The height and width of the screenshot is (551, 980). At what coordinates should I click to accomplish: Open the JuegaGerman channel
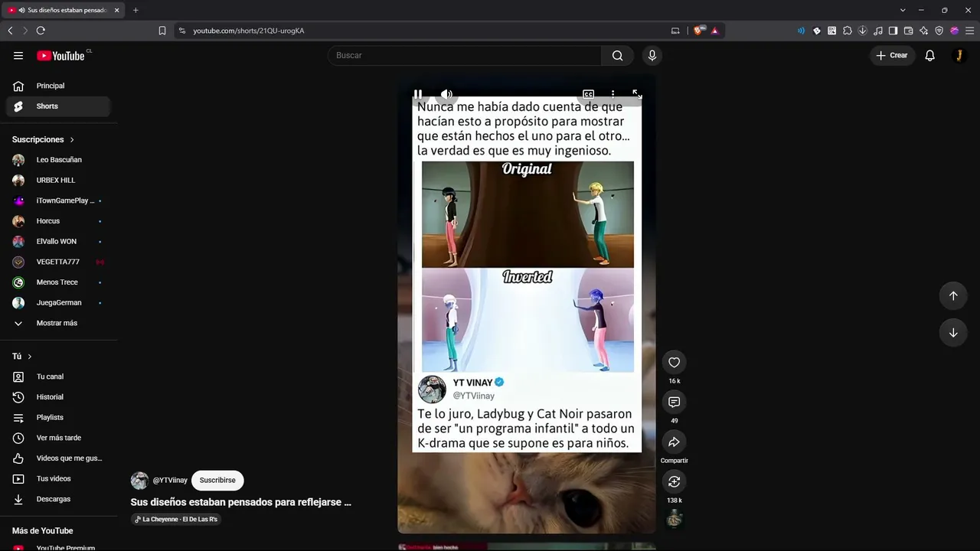[58, 302]
